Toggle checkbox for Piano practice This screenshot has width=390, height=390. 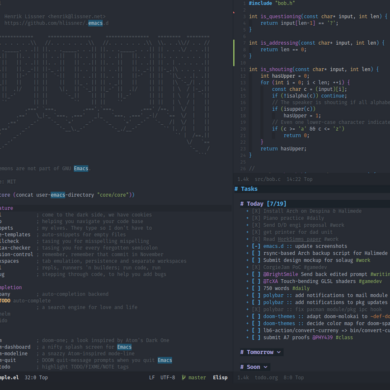256,218
